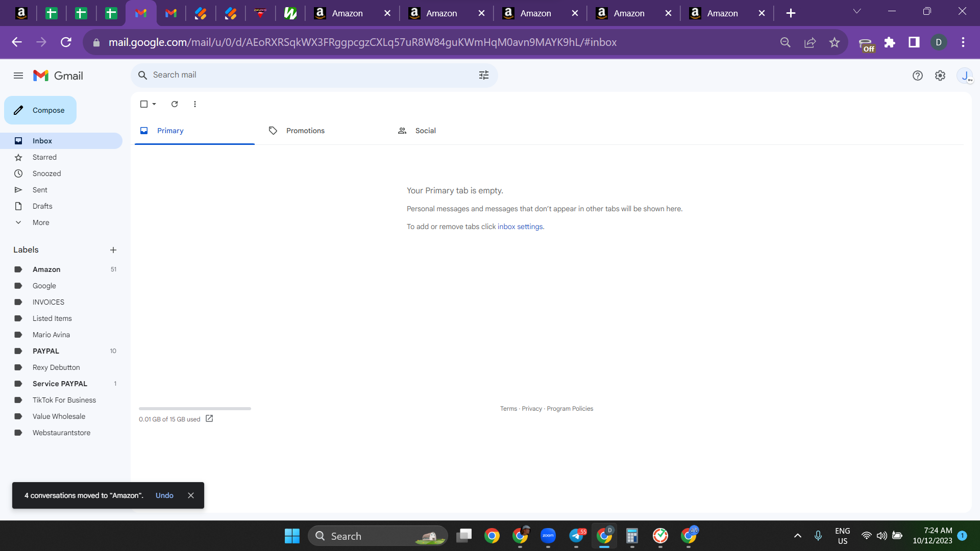Compose a new email

(40, 110)
